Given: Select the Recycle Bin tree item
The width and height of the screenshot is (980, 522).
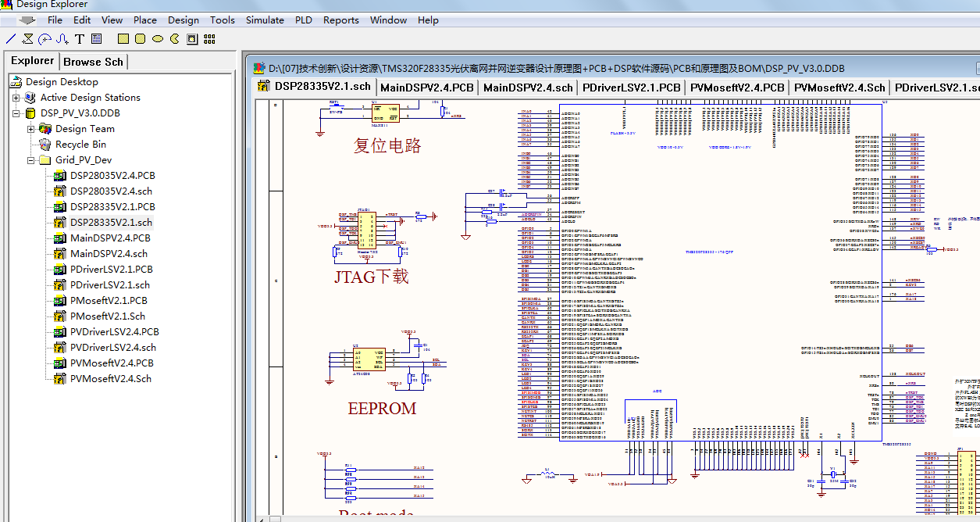Looking at the screenshot, I should tap(80, 145).
